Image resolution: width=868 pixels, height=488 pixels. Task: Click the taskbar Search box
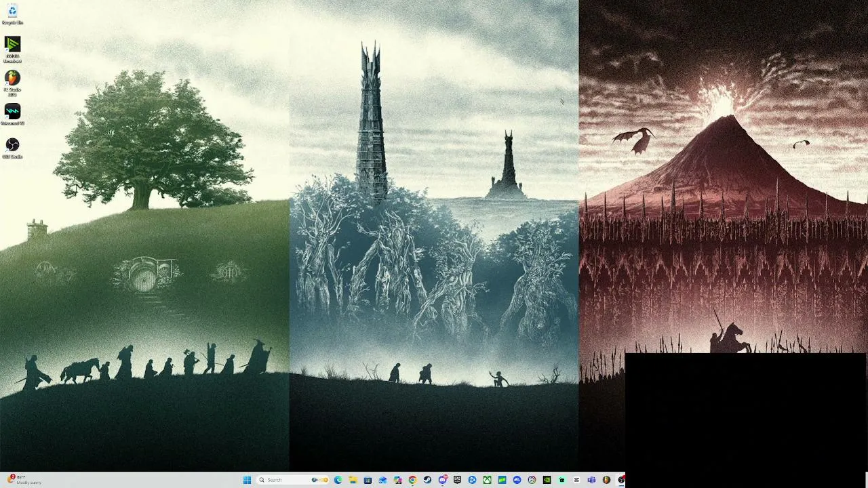tap(292, 480)
